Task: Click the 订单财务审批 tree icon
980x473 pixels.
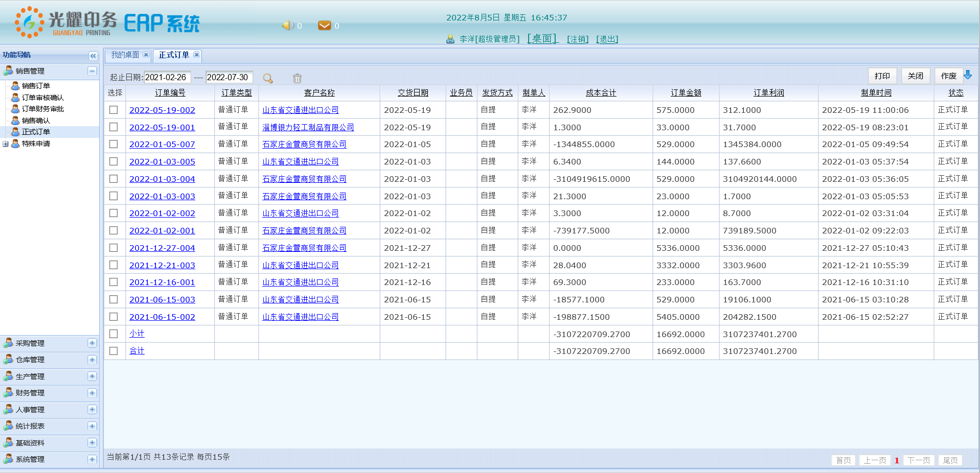Action: (15, 109)
